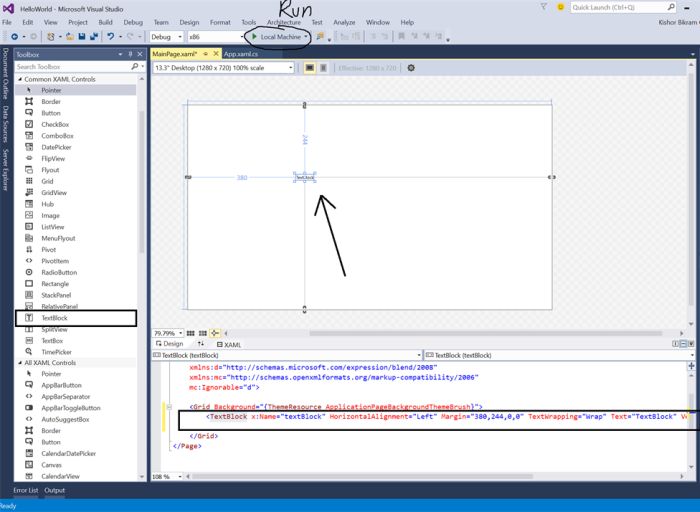
Task: Open Toolbox window options dropdown arrow
Action: 120,54
